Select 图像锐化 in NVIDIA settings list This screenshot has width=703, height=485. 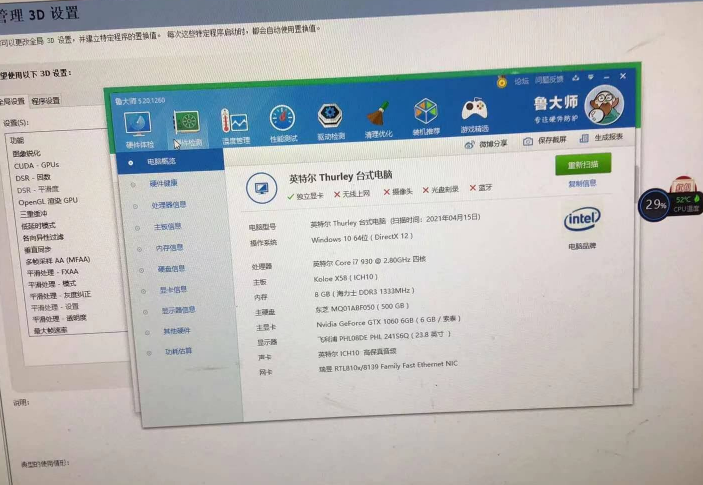coord(26,153)
